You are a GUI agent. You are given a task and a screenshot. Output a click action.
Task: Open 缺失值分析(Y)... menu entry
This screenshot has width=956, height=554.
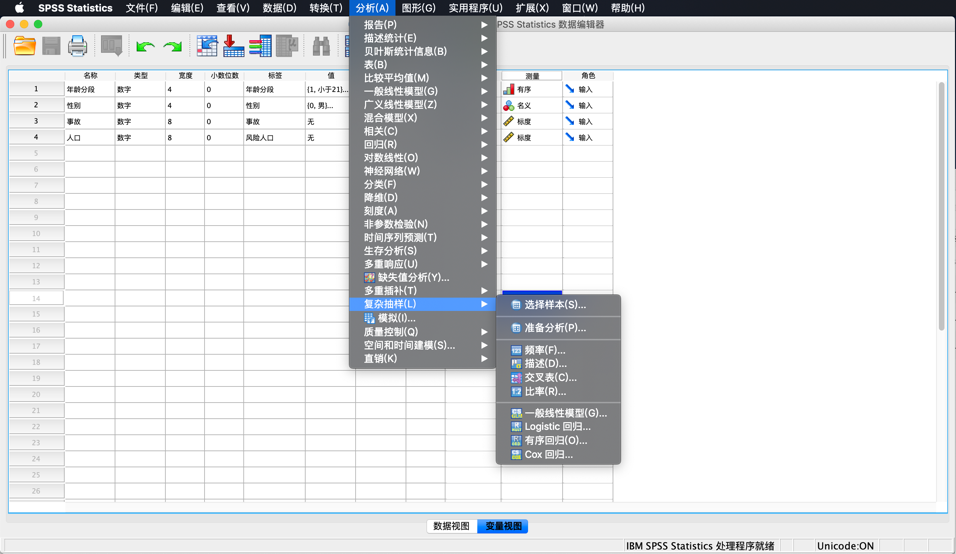click(x=423, y=277)
